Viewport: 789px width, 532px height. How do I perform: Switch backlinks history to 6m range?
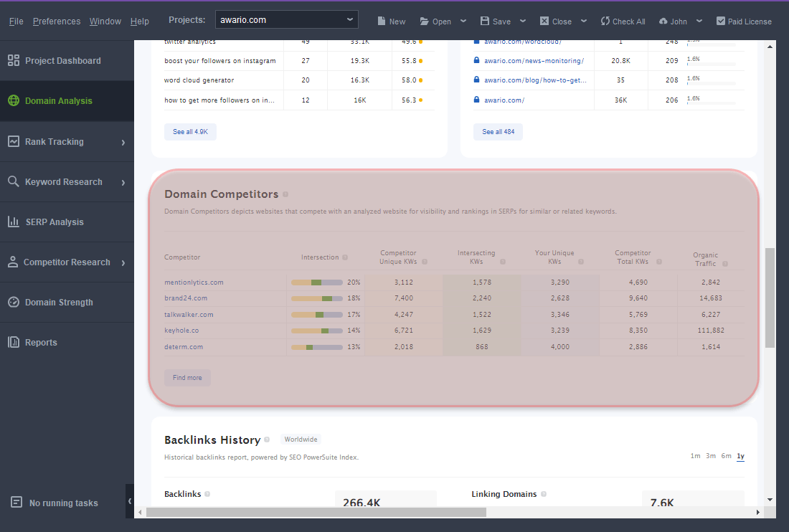point(726,456)
